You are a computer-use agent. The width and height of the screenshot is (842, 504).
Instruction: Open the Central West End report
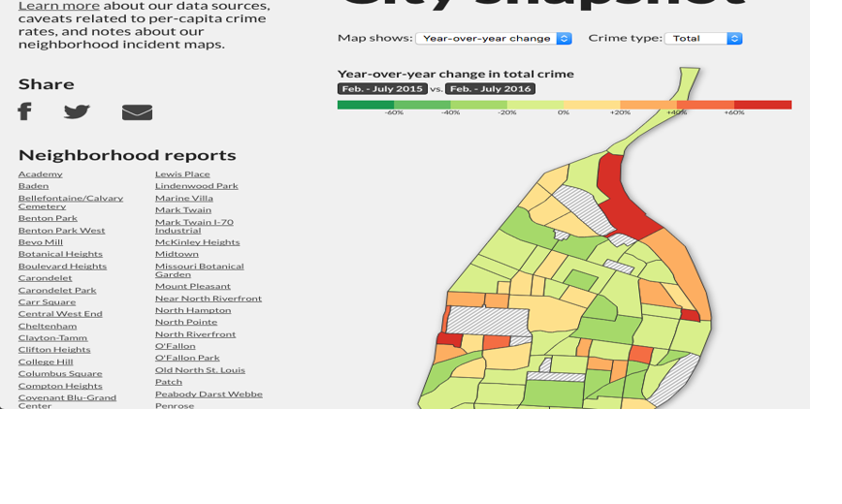click(60, 314)
